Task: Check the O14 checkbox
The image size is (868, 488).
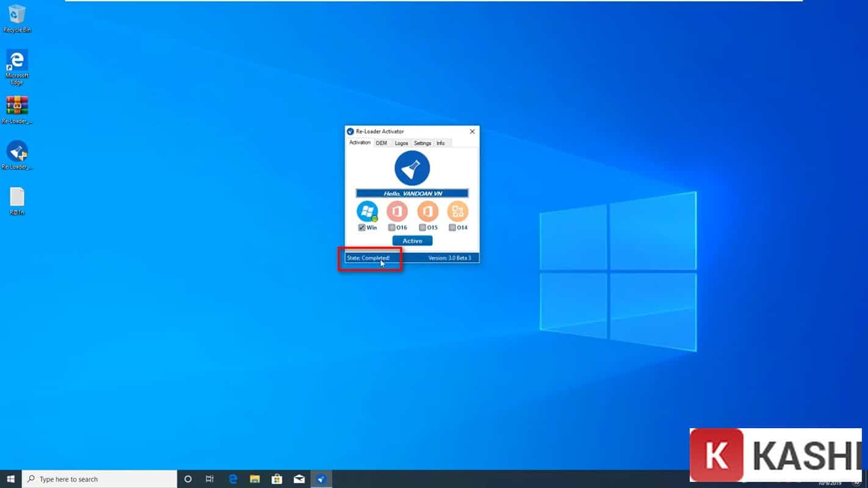Action: coord(452,228)
